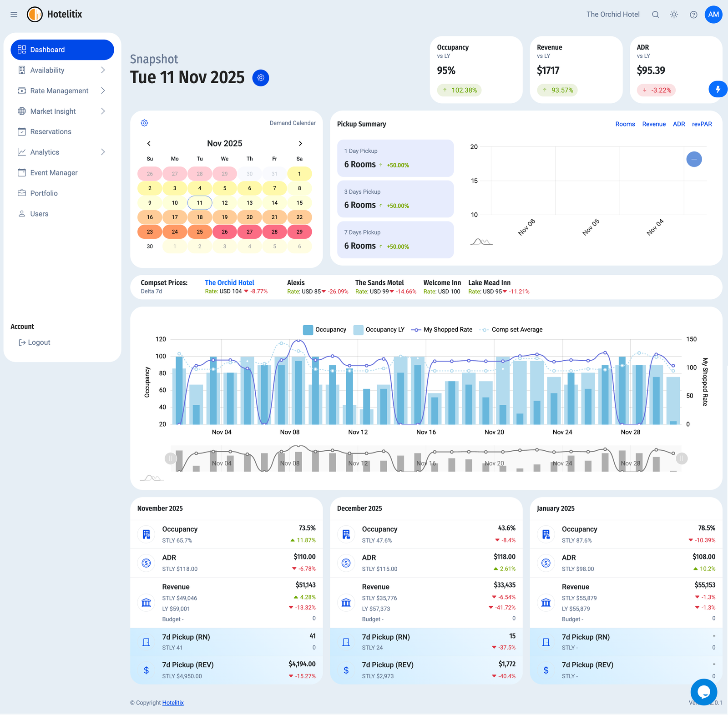Screen dimensions: 728x715
Task: Switch Pickup Summary to Revenue tab
Action: (653, 124)
